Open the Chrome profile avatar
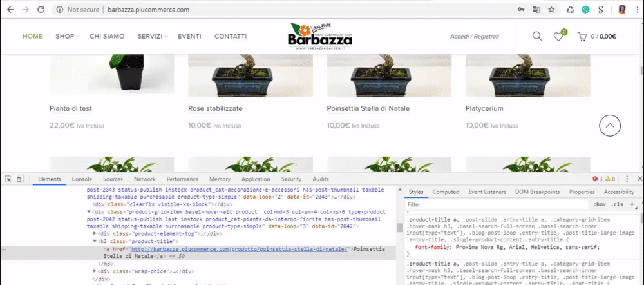The height and width of the screenshot is (285, 644). 622,10
